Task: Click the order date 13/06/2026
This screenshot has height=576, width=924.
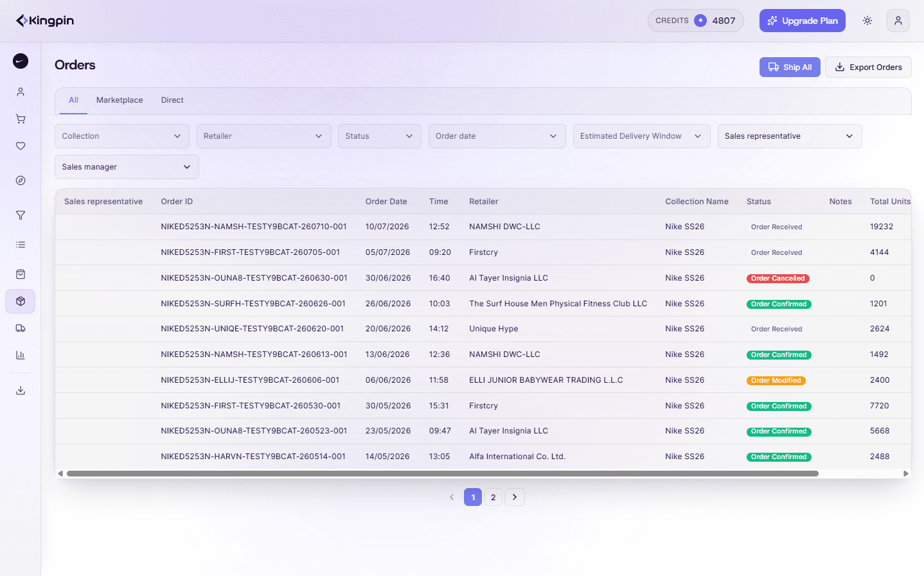Action: coord(387,354)
